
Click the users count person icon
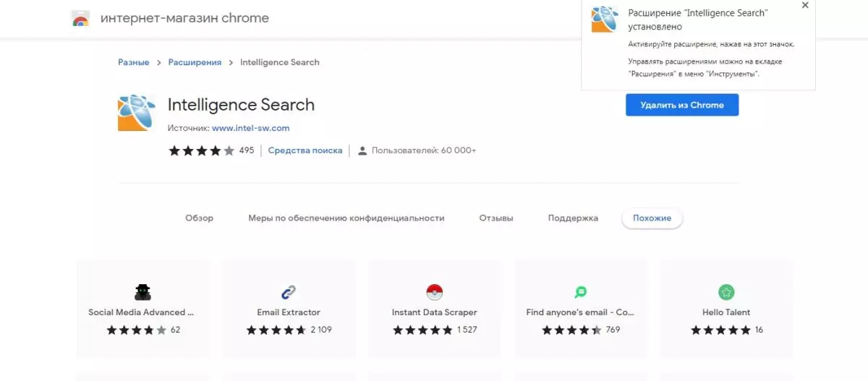point(363,150)
